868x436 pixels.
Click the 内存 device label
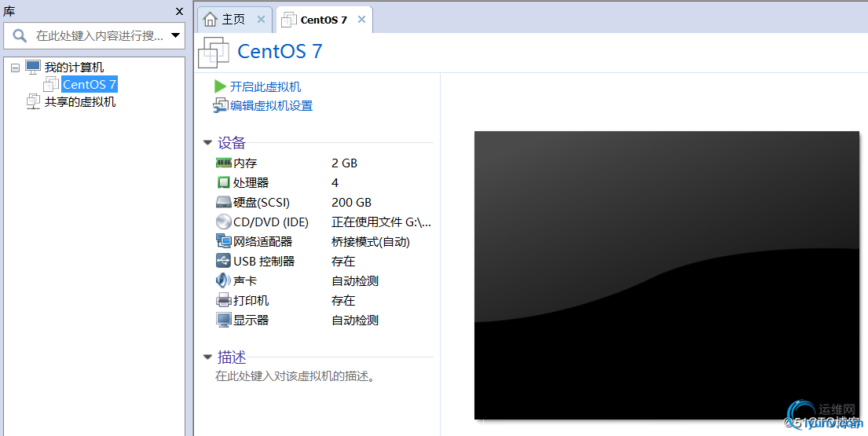pos(245,163)
